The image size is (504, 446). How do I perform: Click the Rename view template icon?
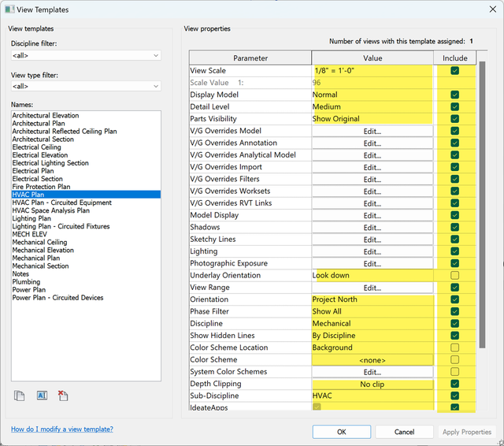pos(42,396)
